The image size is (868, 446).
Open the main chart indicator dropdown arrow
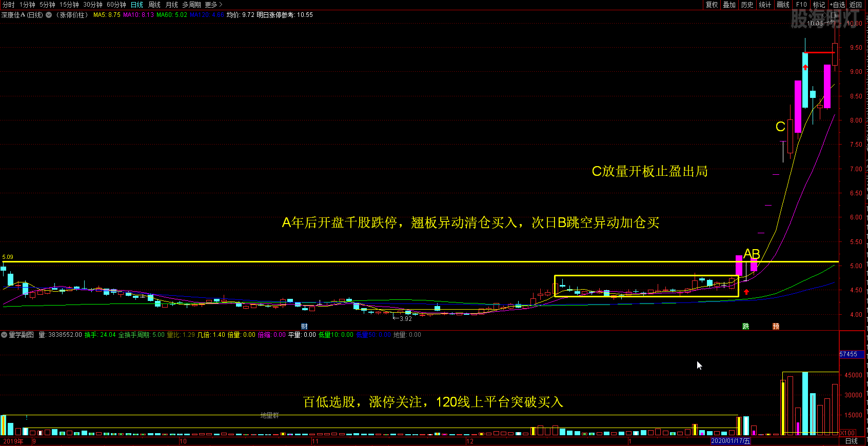(x=49, y=15)
